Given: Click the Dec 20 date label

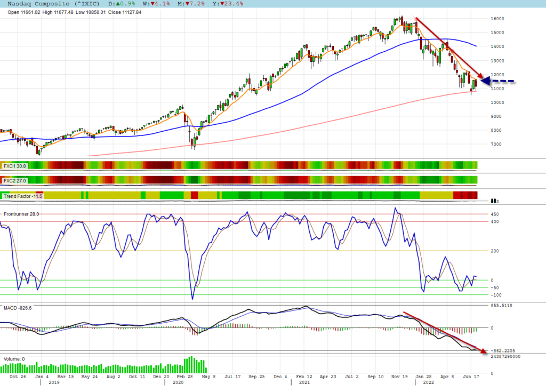Looking at the screenshot, I should click(x=161, y=377).
